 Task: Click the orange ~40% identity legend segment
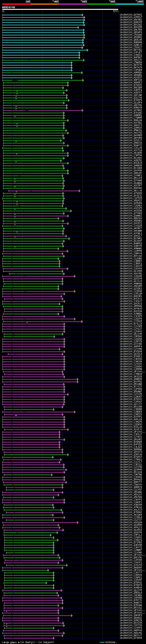[x=45, y=4]
